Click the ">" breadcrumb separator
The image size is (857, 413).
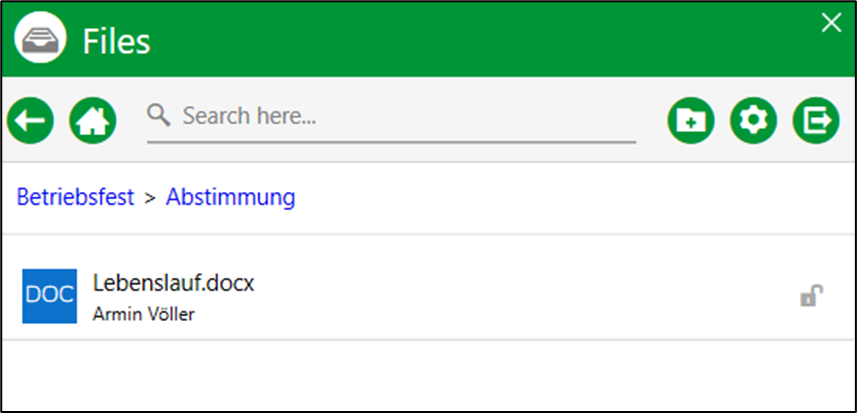(150, 198)
